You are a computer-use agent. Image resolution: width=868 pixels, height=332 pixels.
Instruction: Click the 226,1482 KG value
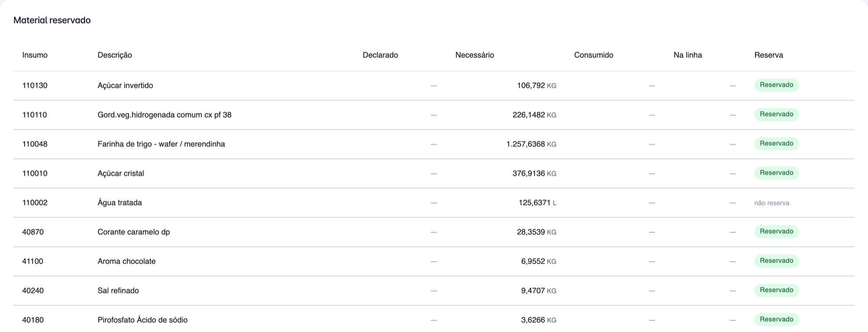point(534,115)
